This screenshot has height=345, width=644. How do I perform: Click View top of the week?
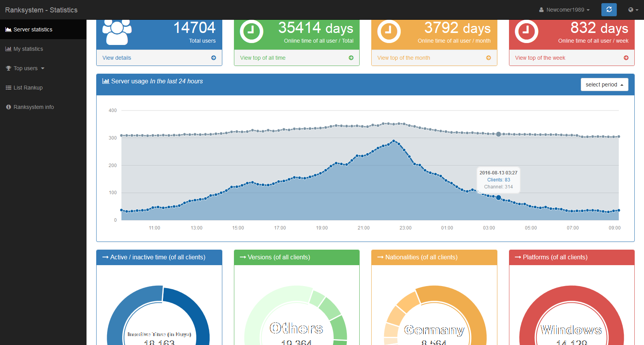click(x=540, y=58)
